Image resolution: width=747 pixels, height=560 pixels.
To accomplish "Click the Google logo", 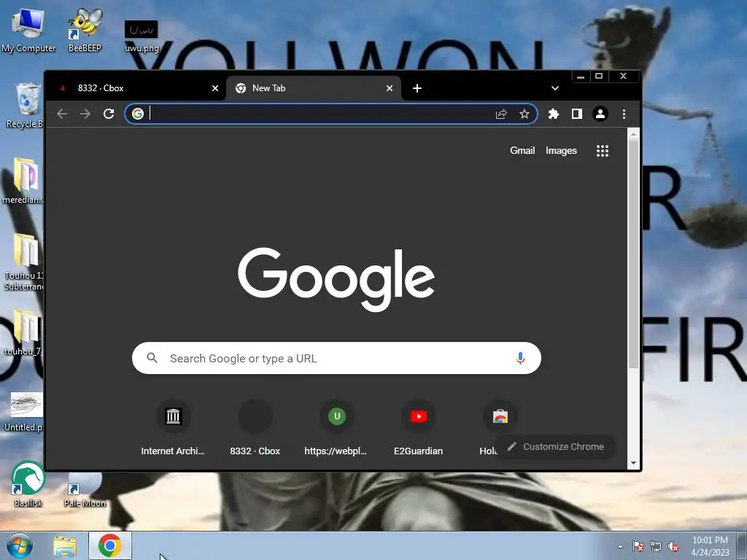I will (x=336, y=279).
